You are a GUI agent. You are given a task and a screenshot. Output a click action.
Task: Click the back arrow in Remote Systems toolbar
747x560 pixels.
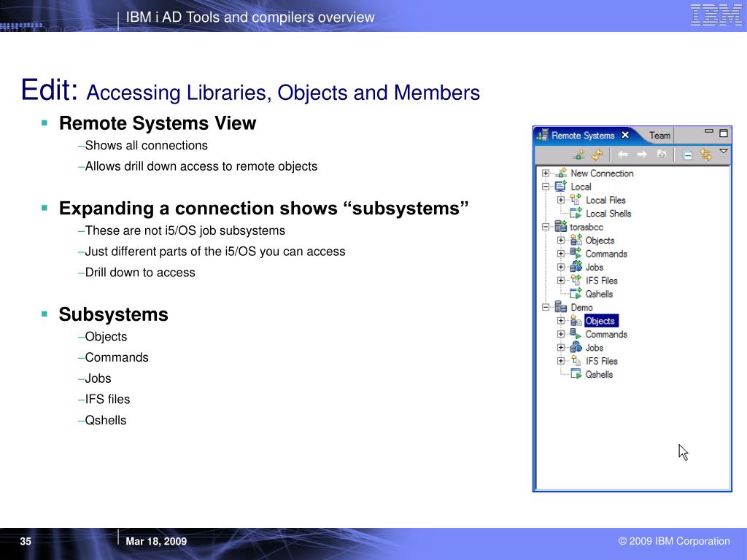pos(623,155)
